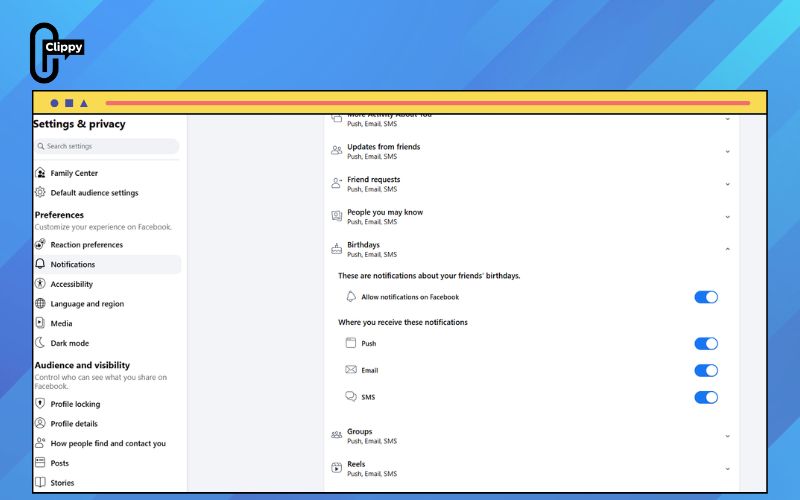800x500 pixels.
Task: Click the Language and region globe icon
Action: [x=40, y=304]
